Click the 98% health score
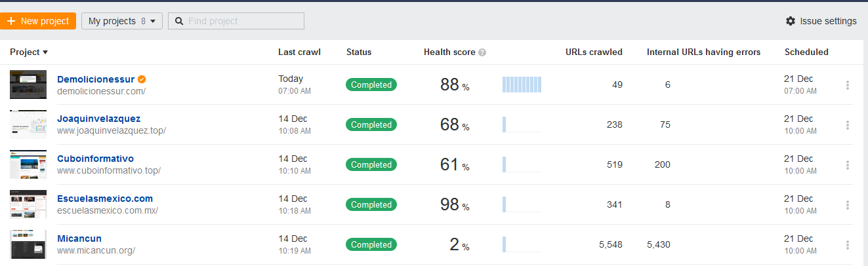This screenshot has height=266, width=868. point(455,205)
